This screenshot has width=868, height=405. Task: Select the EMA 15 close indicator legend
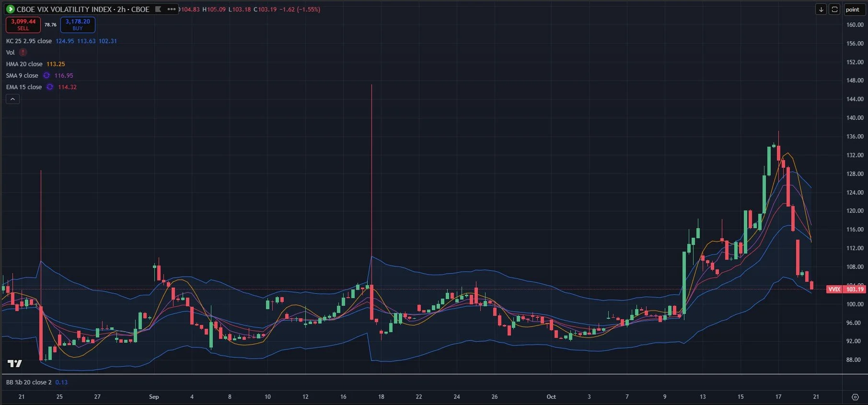[24, 87]
